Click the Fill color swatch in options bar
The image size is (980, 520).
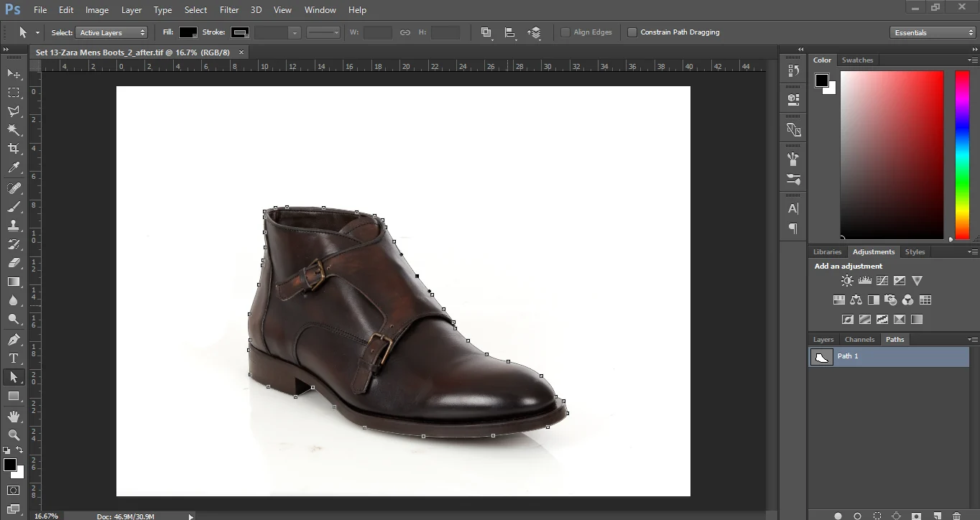pos(188,32)
